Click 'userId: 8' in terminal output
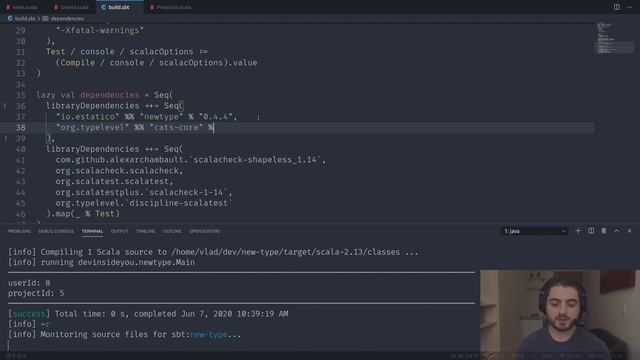The width and height of the screenshot is (640, 360). (x=29, y=283)
